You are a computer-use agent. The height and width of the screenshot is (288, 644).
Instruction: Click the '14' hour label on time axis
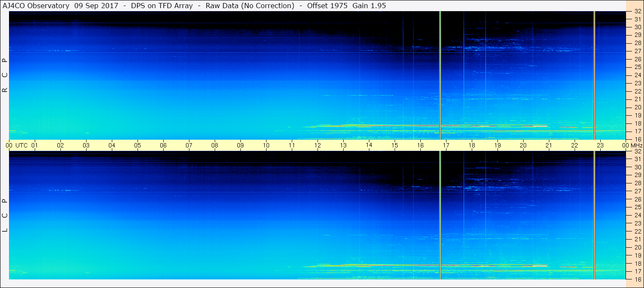click(369, 145)
